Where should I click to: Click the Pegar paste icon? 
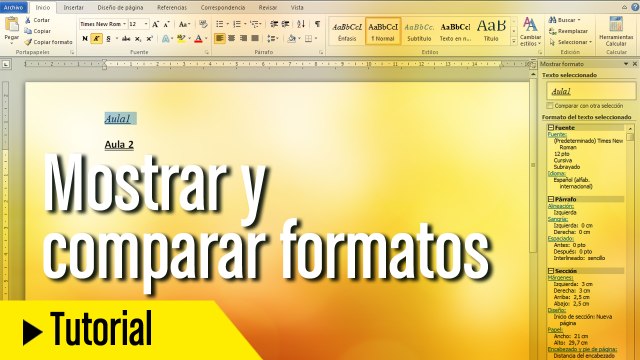[x=11, y=25]
